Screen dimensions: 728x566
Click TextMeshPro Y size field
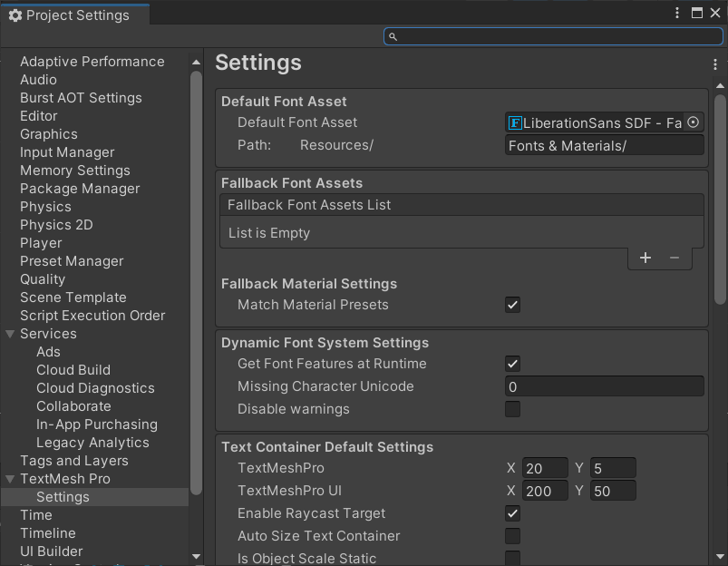pos(613,468)
